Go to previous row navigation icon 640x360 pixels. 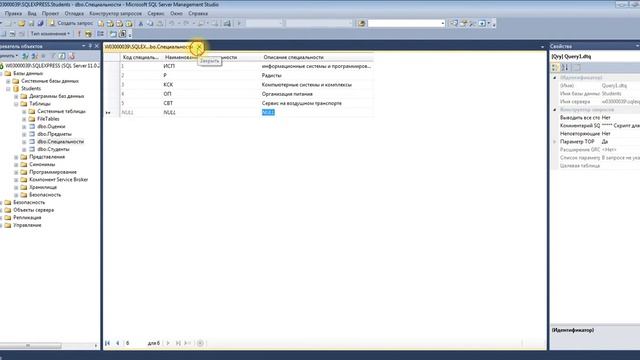click(x=118, y=343)
